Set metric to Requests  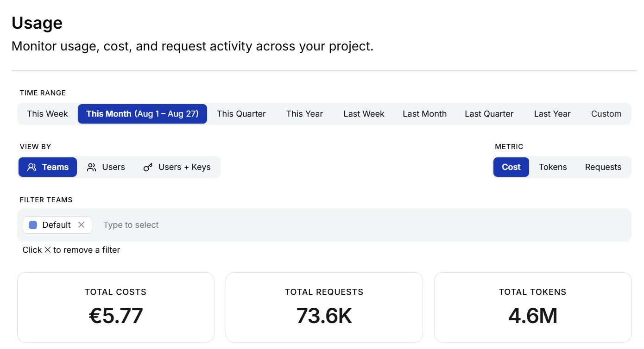(603, 167)
